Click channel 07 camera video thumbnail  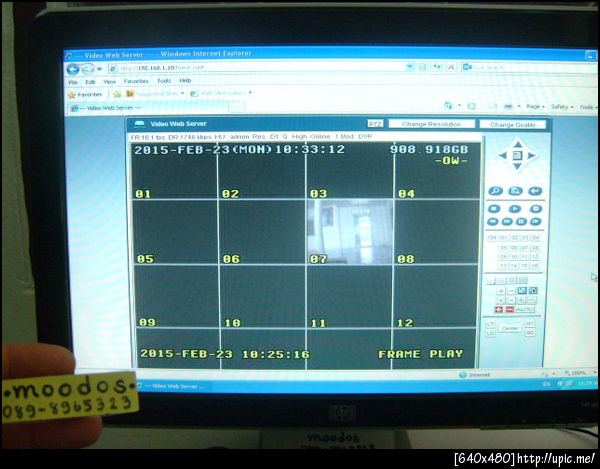[x=350, y=232]
